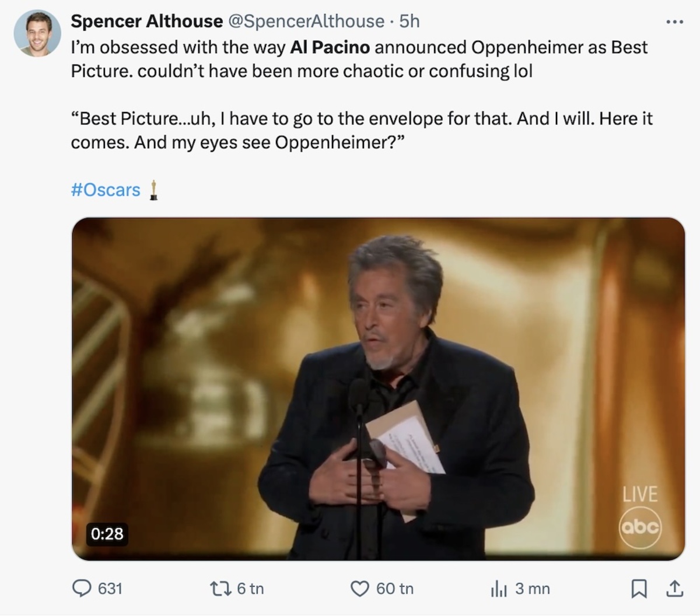This screenshot has height=616, width=700.
Task: Click the 60 tn likes count
Action: coord(394,589)
